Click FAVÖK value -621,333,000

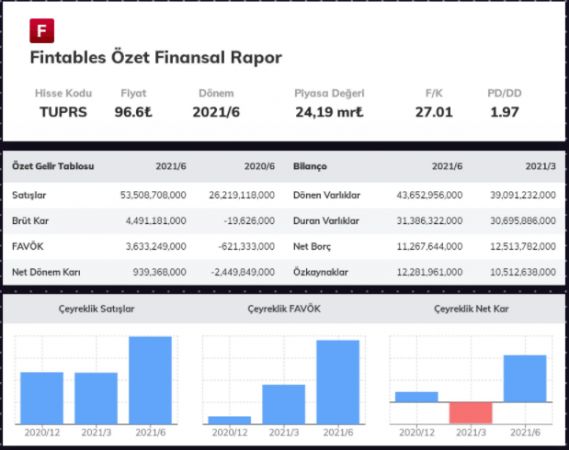246,246
